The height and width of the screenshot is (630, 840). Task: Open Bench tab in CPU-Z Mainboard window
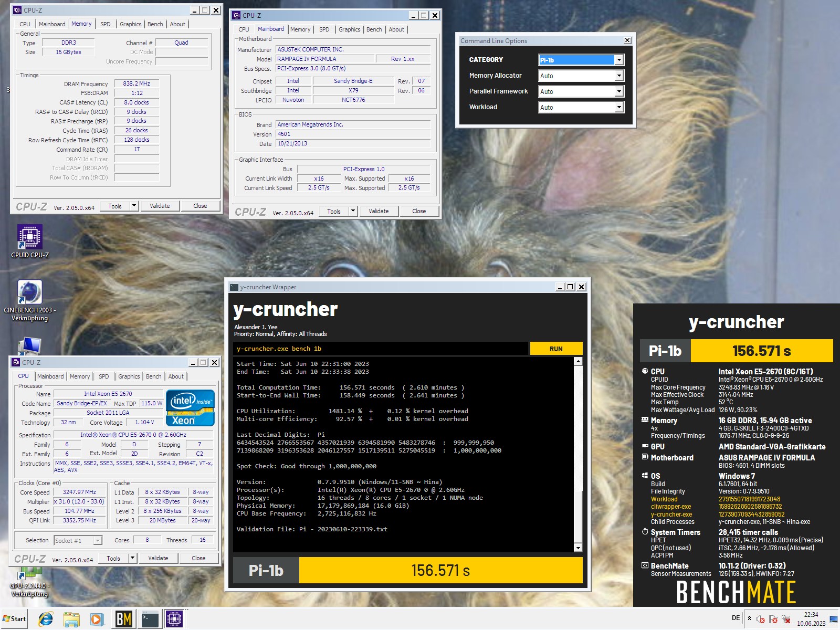coord(374,29)
